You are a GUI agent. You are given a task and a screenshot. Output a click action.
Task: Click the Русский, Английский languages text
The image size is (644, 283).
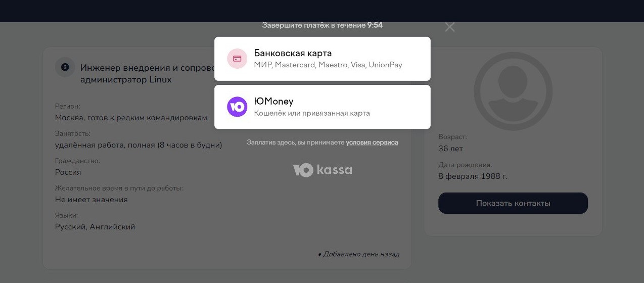point(95,227)
